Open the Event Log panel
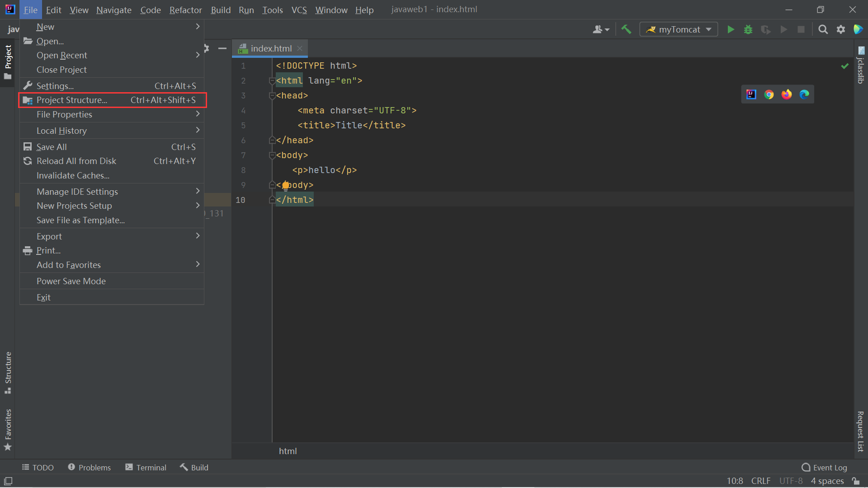Screen dimensions: 868x488 (824, 467)
